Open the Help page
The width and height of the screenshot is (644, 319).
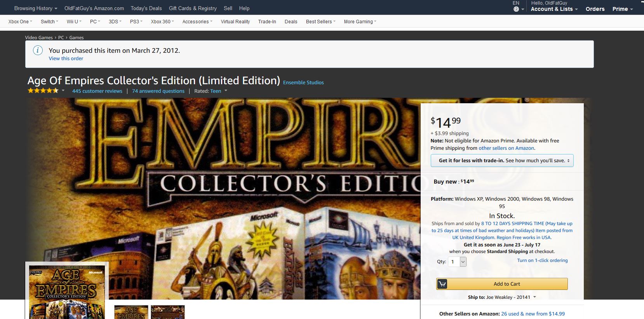click(x=244, y=8)
